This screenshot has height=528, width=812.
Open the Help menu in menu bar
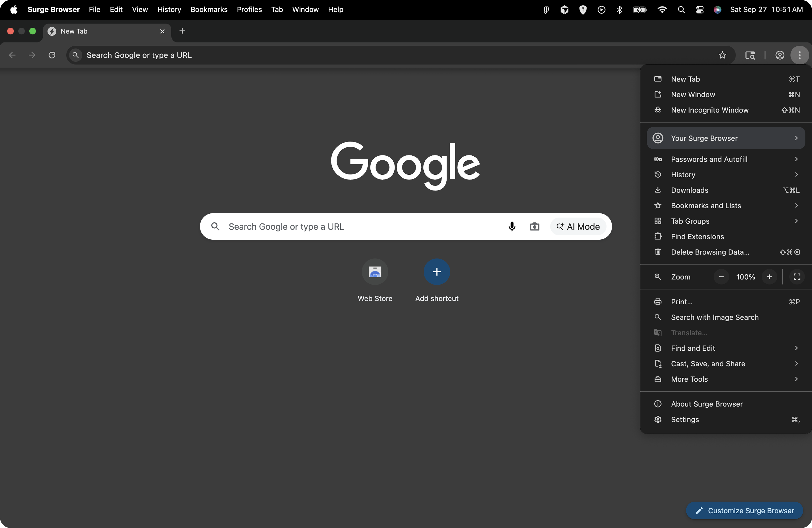pos(336,9)
